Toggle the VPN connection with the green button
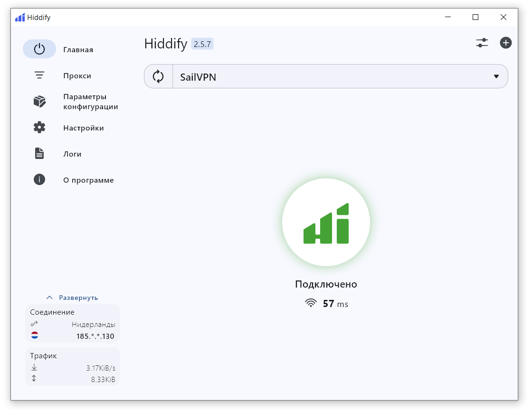The image size is (532, 410). click(326, 222)
